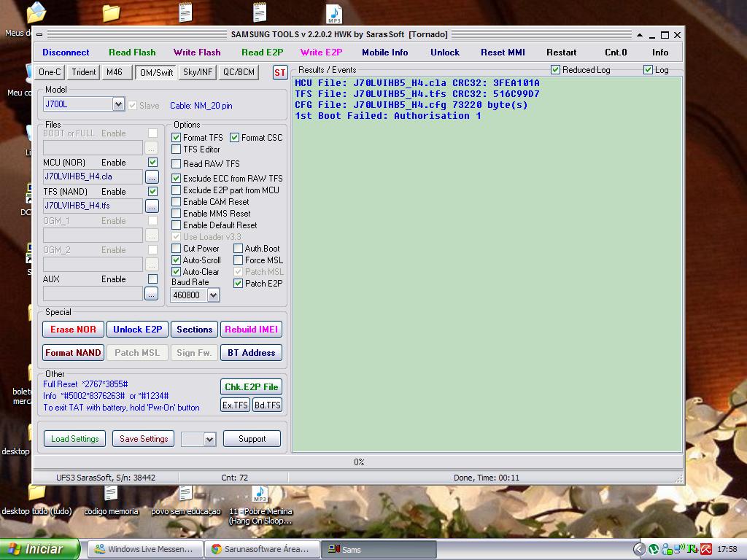The image size is (747, 560).
Task: Enable AUX file checkbox
Action: point(152,279)
